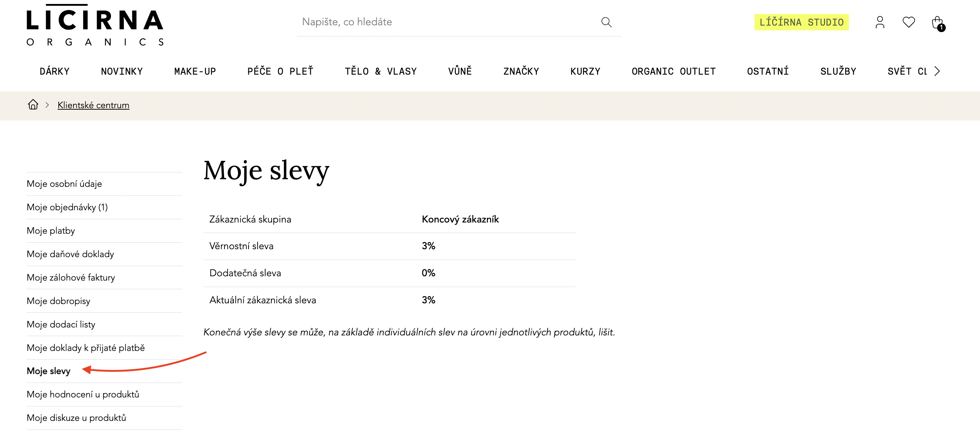Open the shopping cart icon

[938, 23]
